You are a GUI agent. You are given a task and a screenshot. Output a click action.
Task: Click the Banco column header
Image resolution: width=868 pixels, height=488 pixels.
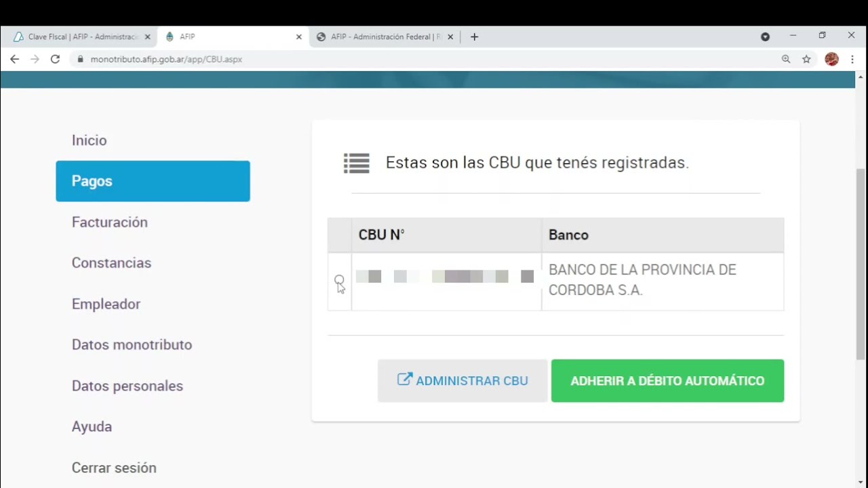pos(663,235)
